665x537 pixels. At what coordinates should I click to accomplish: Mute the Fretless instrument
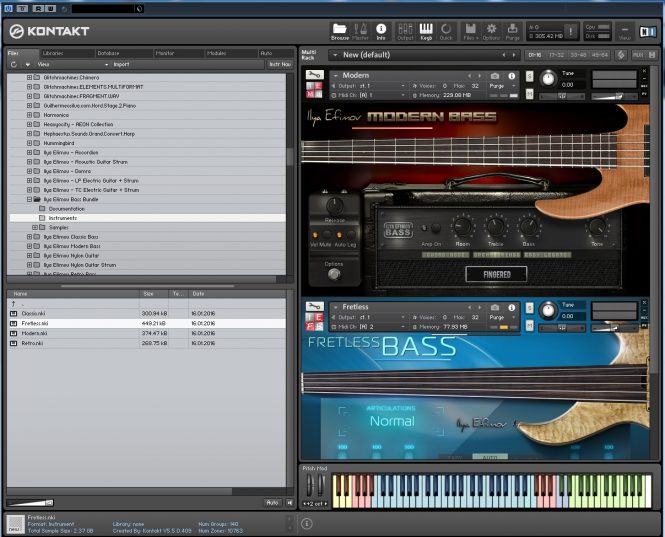click(529, 325)
